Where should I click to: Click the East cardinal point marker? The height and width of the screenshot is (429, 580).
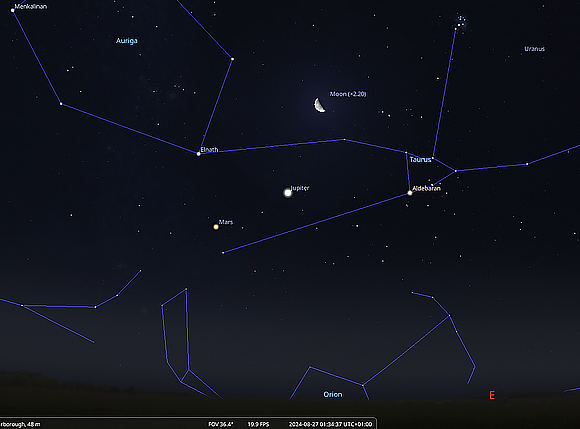492,395
